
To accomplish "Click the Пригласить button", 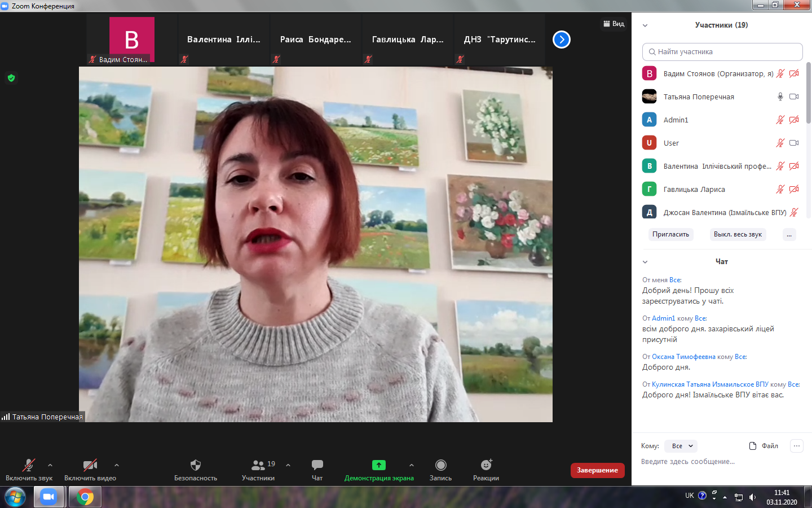I will point(670,234).
